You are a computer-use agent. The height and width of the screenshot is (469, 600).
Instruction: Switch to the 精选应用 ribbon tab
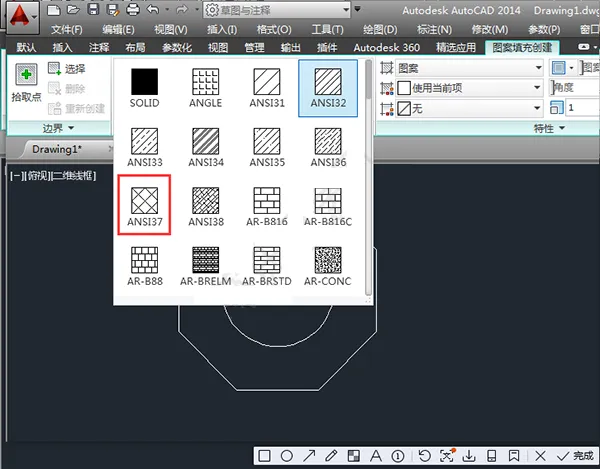point(456,47)
